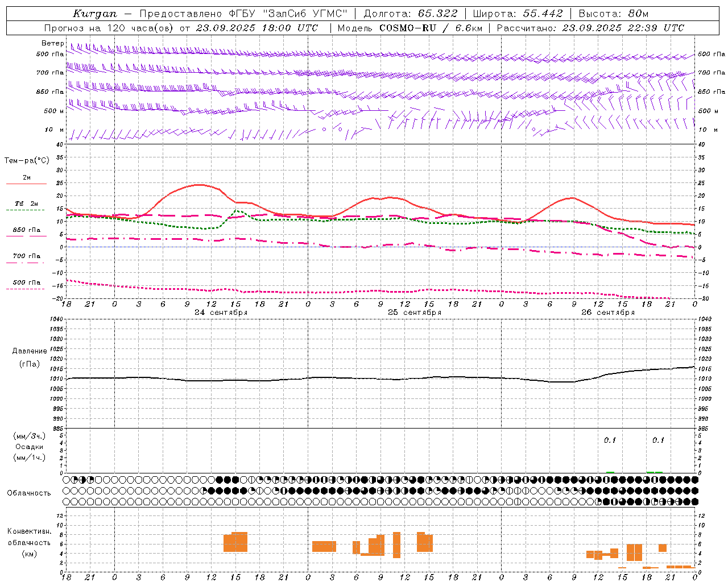
Task: Click the '(гПа)' unit under Давление
Action: [x=30, y=364]
